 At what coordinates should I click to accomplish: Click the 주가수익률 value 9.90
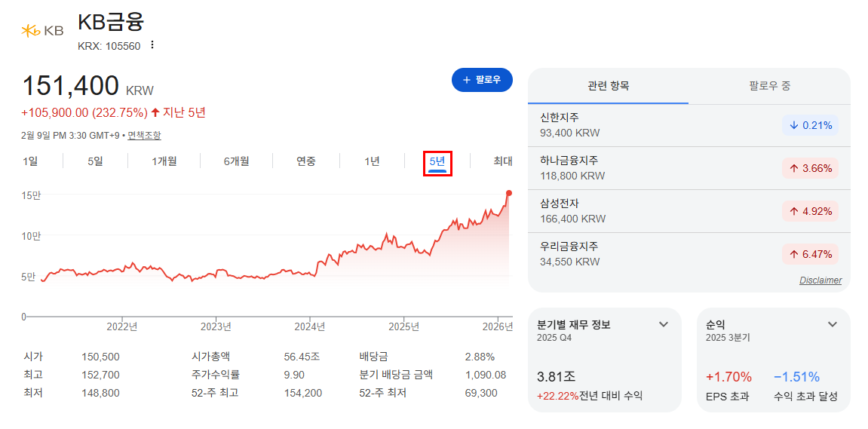[x=294, y=375]
